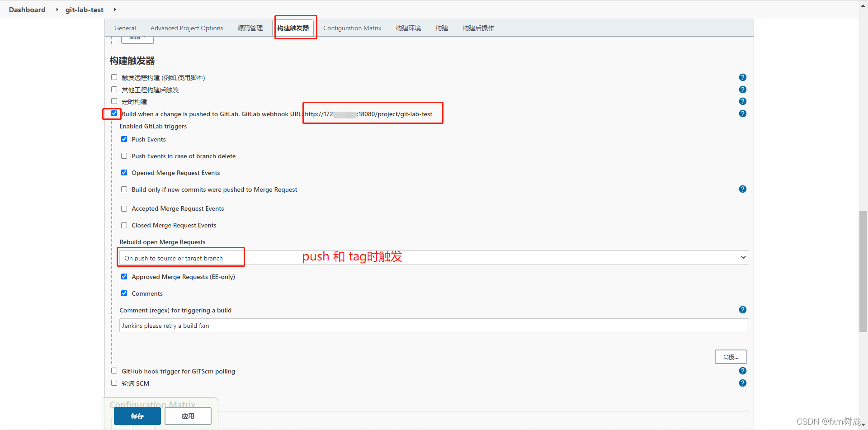Switch to 构建触发器 tab
The width and height of the screenshot is (868, 430).
(x=293, y=28)
